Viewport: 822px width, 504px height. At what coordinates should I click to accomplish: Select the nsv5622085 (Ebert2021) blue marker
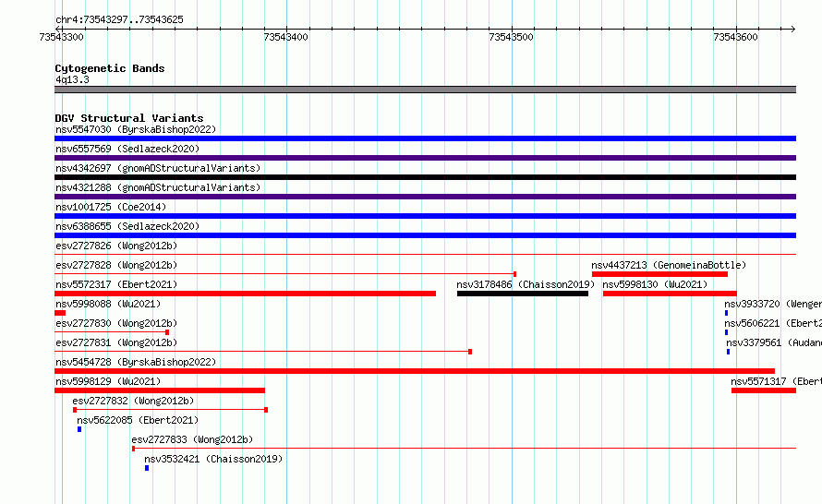(79, 429)
